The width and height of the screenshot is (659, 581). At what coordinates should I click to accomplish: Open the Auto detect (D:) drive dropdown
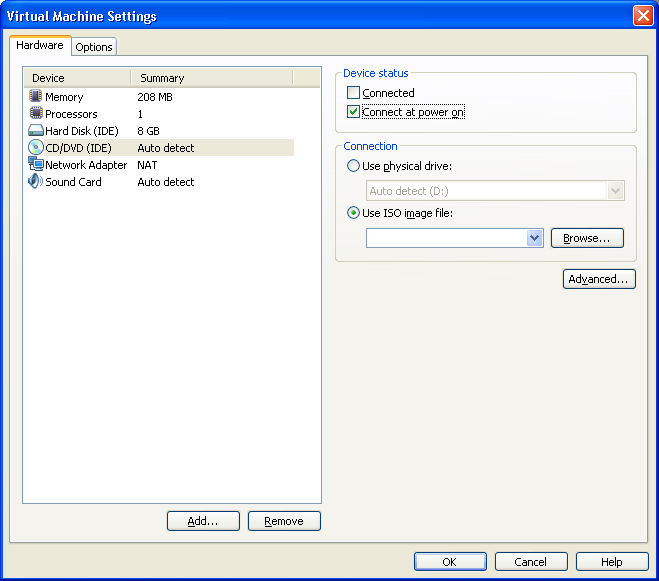pyautogui.click(x=615, y=191)
